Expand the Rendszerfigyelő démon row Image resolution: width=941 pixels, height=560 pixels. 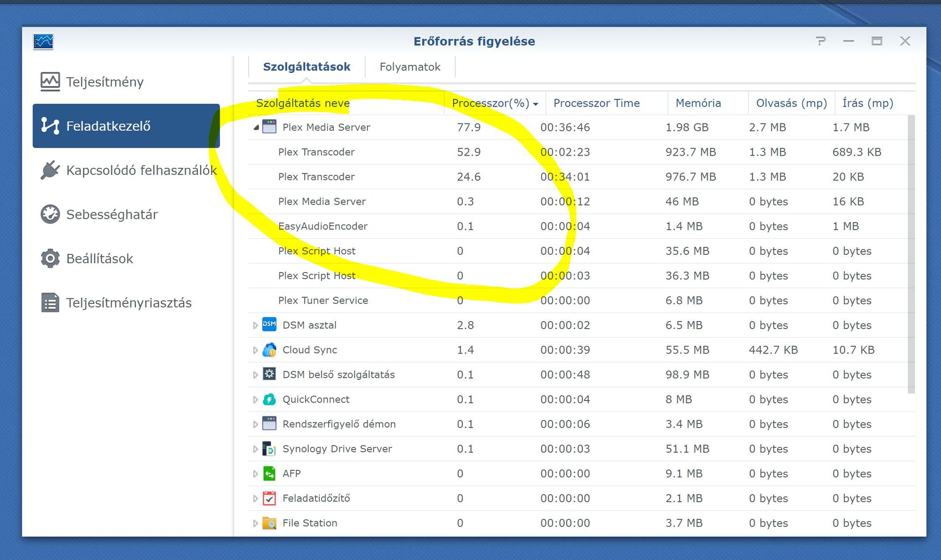click(x=255, y=424)
